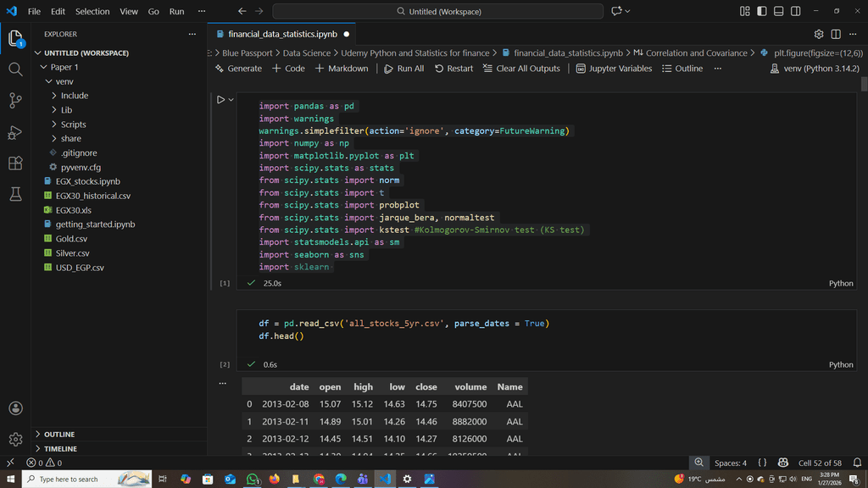Toggle the panel layout button
This screenshot has width=868, height=488.
(778, 12)
